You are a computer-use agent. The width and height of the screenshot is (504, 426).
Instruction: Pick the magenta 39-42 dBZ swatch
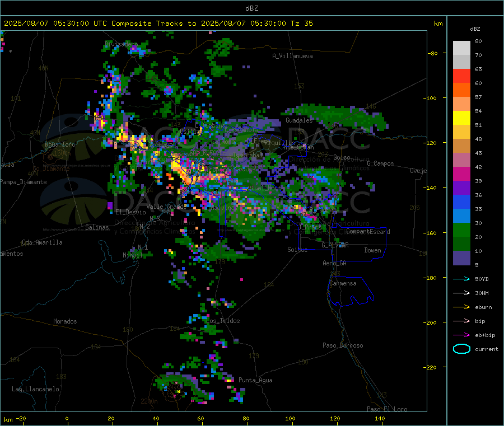(x=461, y=174)
